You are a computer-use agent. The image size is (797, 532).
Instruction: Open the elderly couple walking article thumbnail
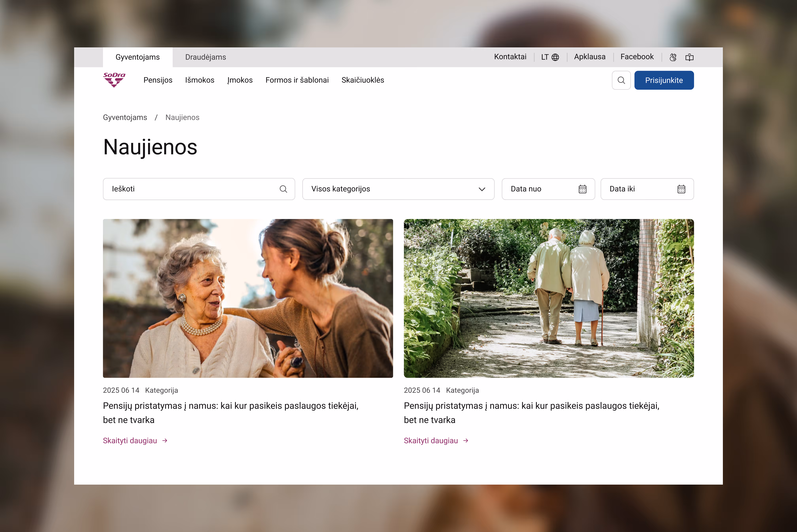tap(548, 298)
